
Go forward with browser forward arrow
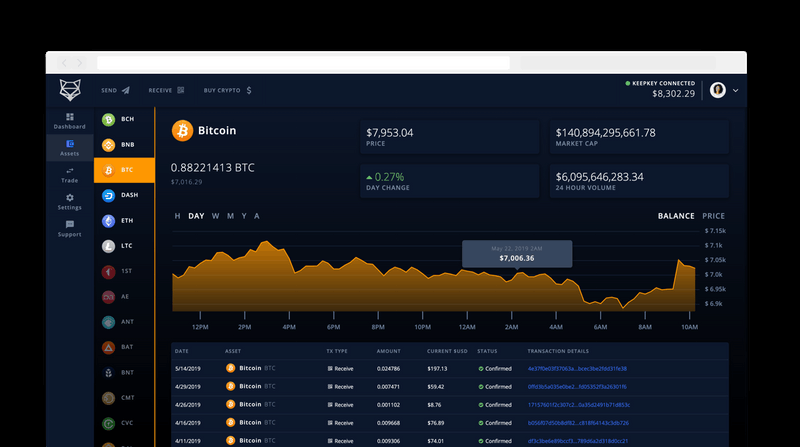(x=80, y=63)
